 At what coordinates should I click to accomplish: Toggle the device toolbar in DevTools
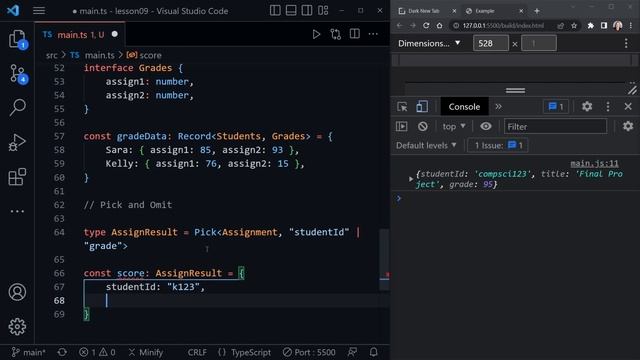click(x=422, y=107)
